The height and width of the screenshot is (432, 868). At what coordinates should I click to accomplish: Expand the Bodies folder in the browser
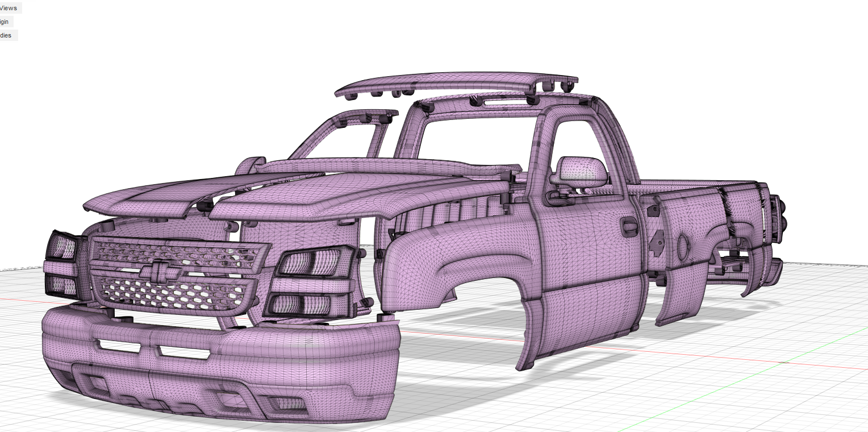(2, 35)
